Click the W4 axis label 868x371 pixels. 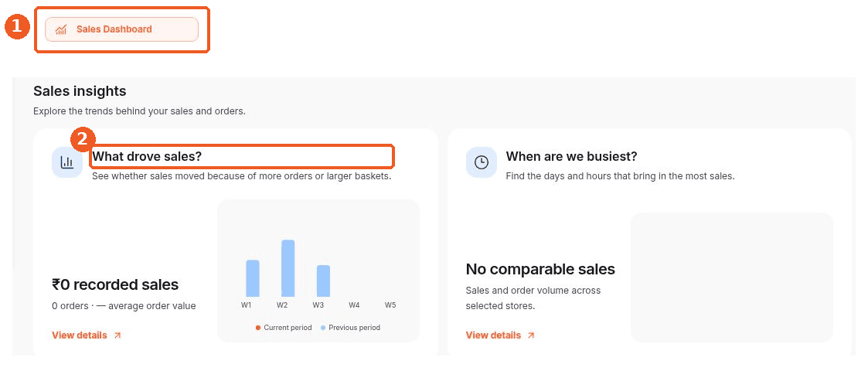pos(354,305)
